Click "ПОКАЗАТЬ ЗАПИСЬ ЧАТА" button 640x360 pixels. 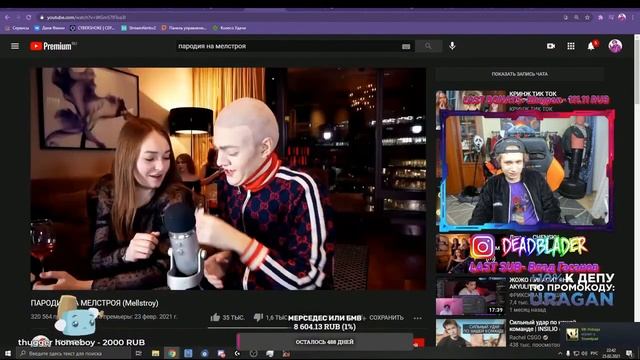tap(520, 74)
